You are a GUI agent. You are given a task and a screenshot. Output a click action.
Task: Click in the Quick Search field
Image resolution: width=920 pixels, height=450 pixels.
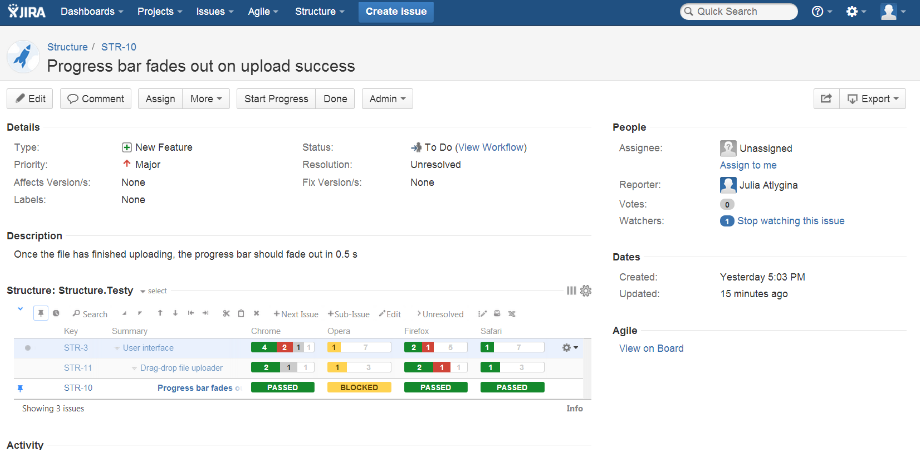tap(739, 12)
